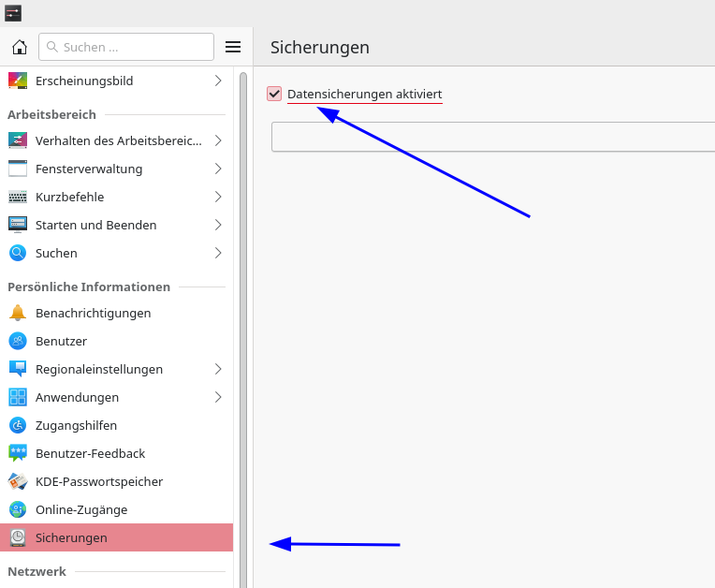Viewport: 715px width, 588px height.
Task: Expand Regionaleinstellungen chevron arrow
Action: (x=218, y=369)
